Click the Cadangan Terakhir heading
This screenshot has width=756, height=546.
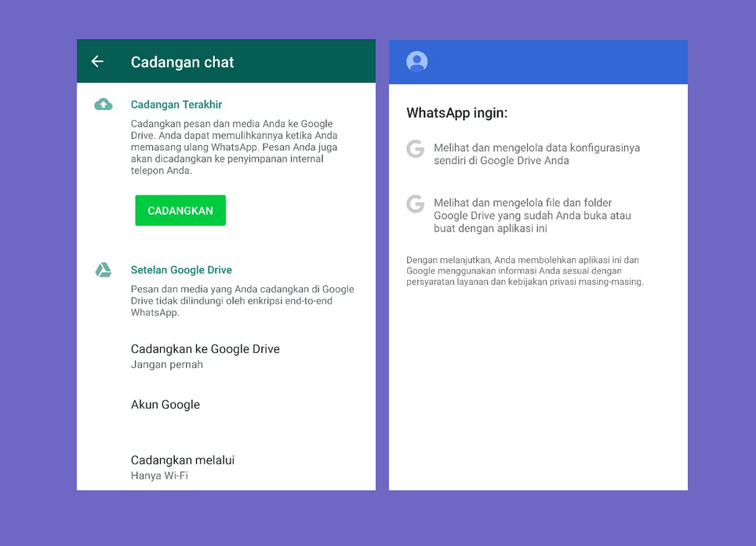(x=176, y=104)
